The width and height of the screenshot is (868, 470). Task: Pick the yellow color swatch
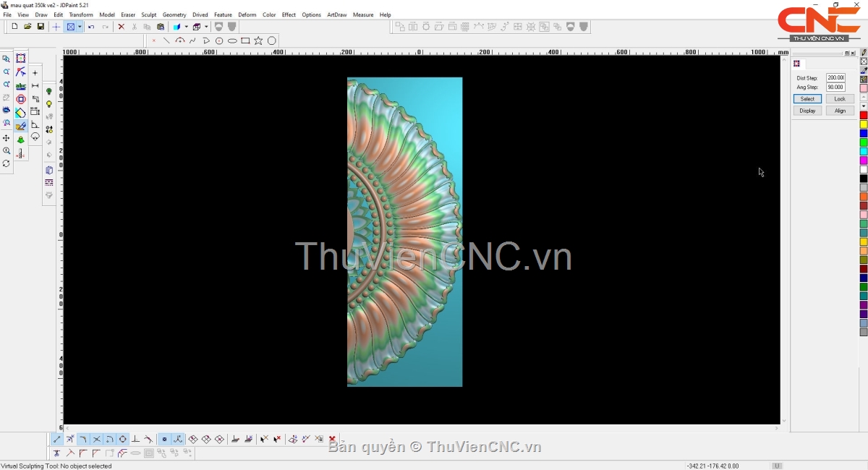click(864, 124)
